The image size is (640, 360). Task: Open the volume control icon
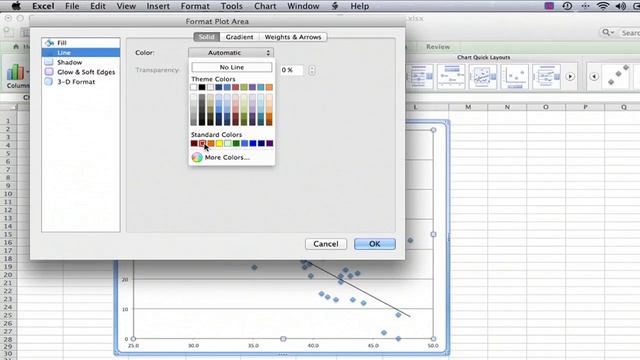click(x=620, y=6)
